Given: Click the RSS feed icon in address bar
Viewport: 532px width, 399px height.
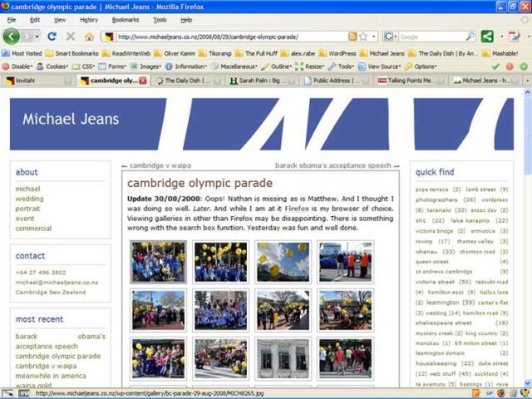Looking at the screenshot, I should [x=353, y=37].
